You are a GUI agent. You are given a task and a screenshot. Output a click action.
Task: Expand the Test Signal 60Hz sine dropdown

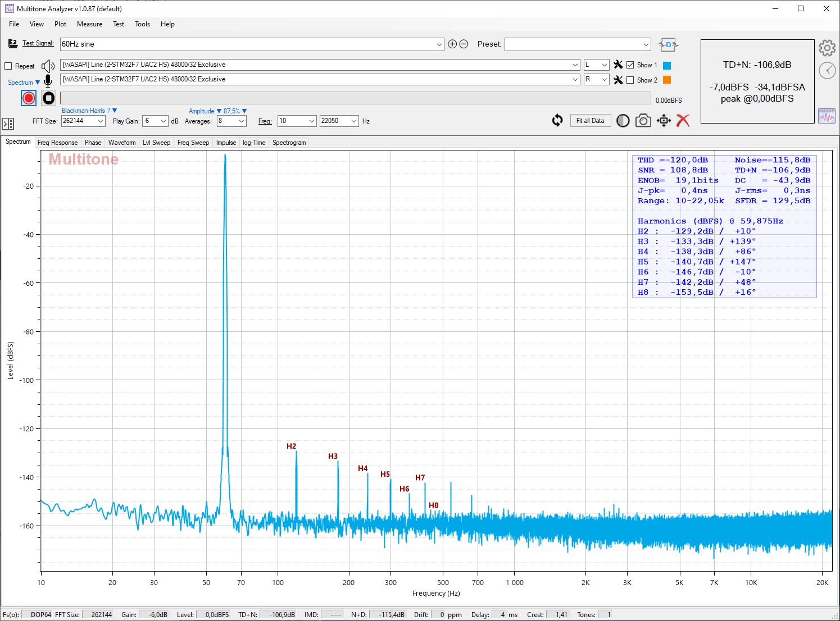439,44
